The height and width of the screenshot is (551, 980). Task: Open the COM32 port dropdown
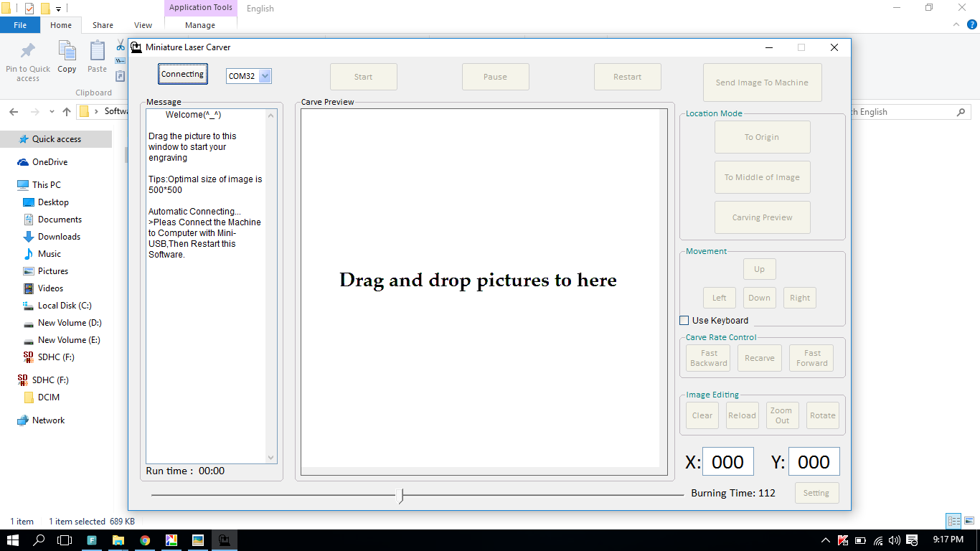[x=265, y=76]
